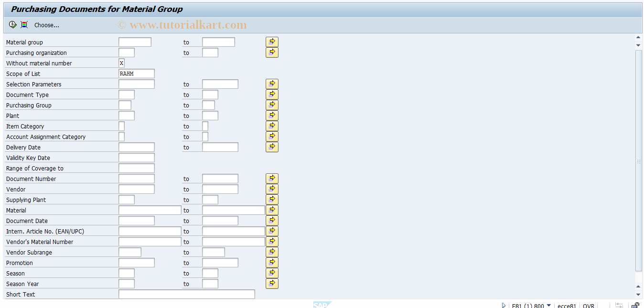Open multiple selection for Season

coord(271,273)
